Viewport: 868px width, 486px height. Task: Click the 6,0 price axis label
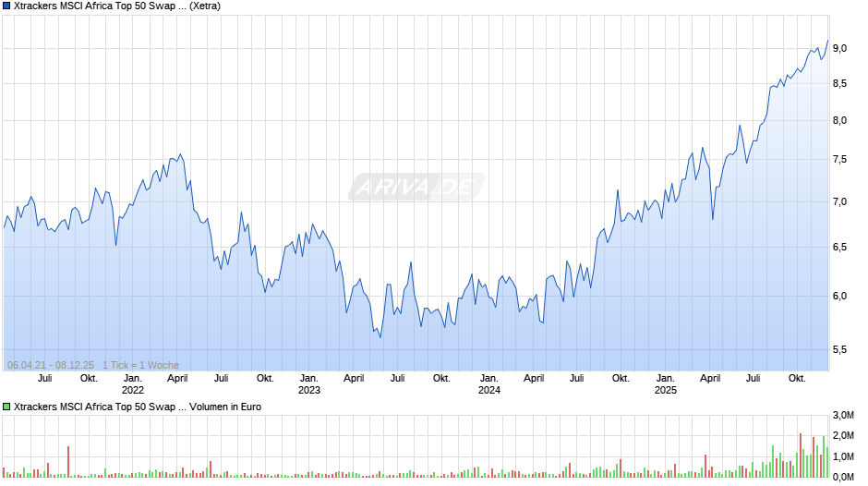[839, 297]
